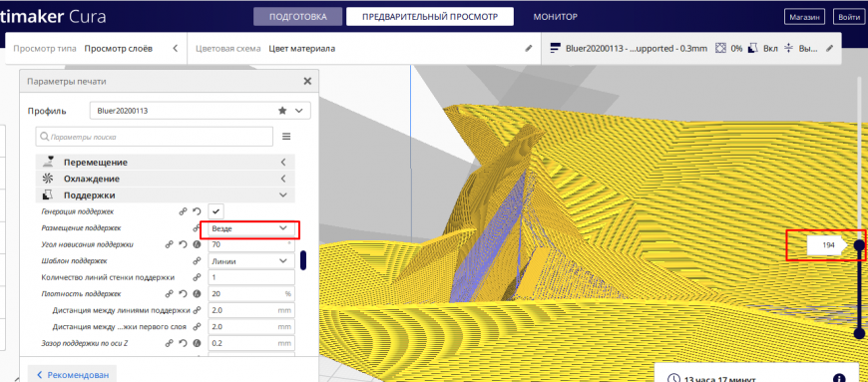Click the link icon for Дистанция между линиями
The image size is (868, 382).
(196, 310)
